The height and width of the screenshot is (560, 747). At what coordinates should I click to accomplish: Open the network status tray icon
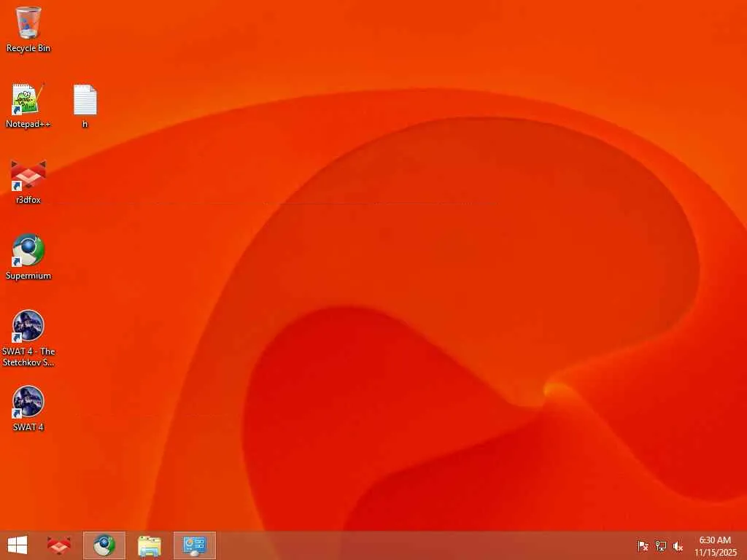pyautogui.click(x=660, y=546)
